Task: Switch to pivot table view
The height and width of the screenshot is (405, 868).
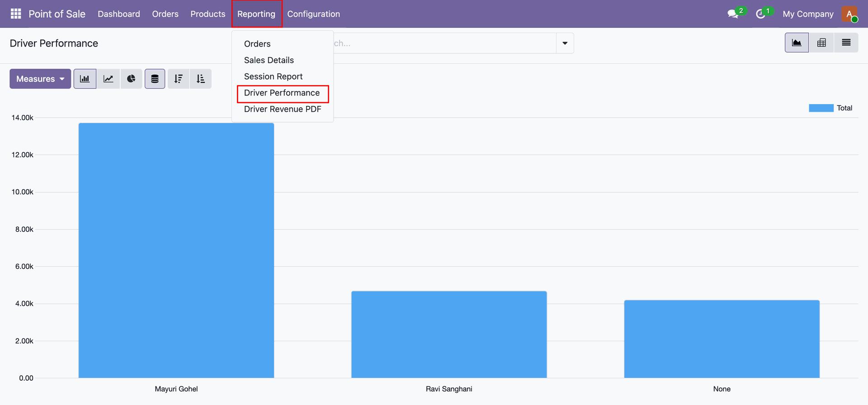Action: coord(821,43)
